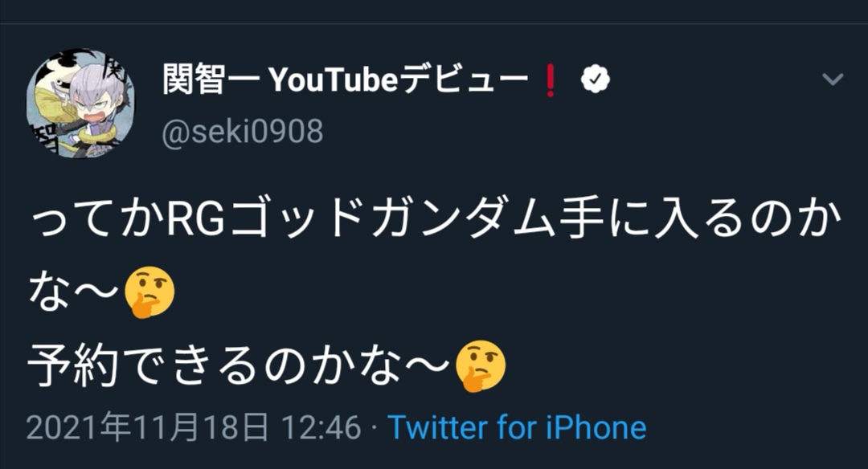Click the verified badge beside the name
Screen dimensions: 868x469
596,79
